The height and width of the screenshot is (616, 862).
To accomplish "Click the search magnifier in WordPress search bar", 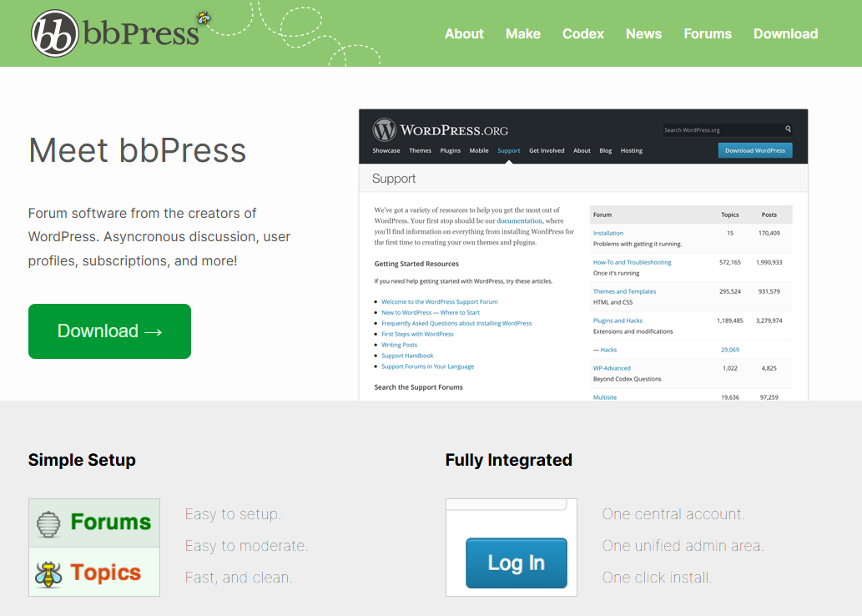I will 788,129.
